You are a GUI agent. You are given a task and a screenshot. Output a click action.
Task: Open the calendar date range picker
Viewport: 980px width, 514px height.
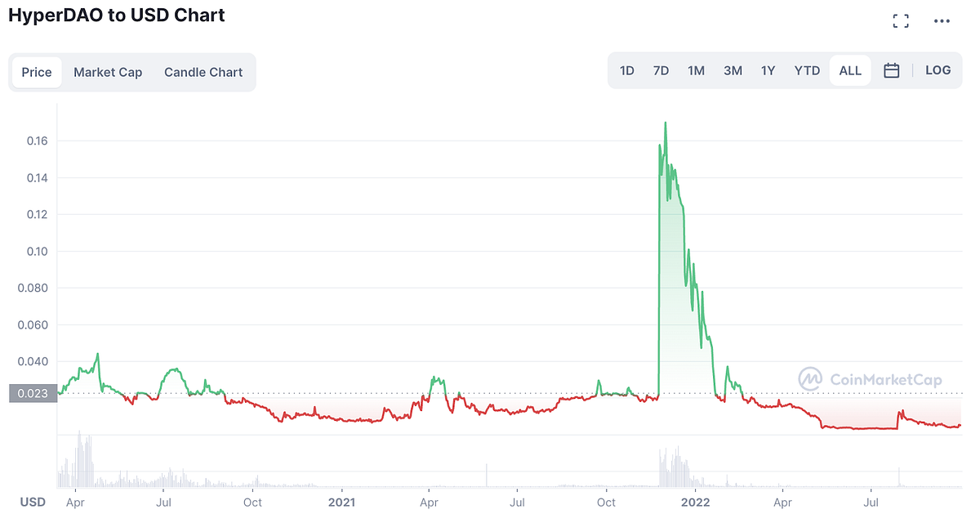click(892, 70)
